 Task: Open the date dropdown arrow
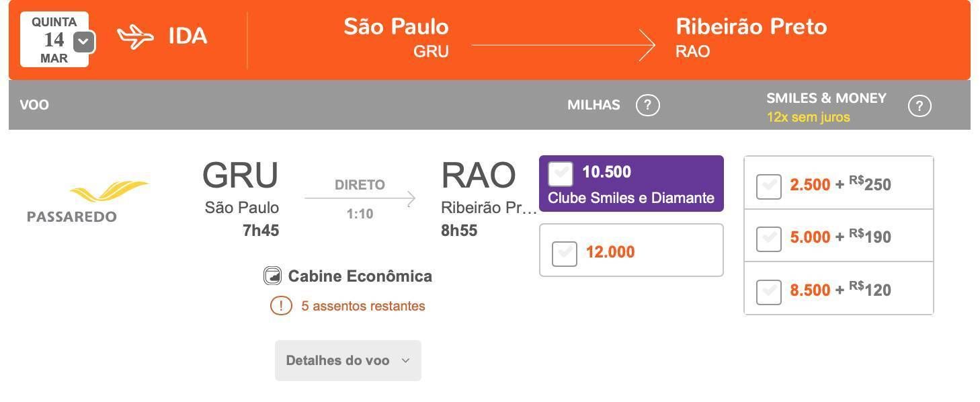pos(83,42)
